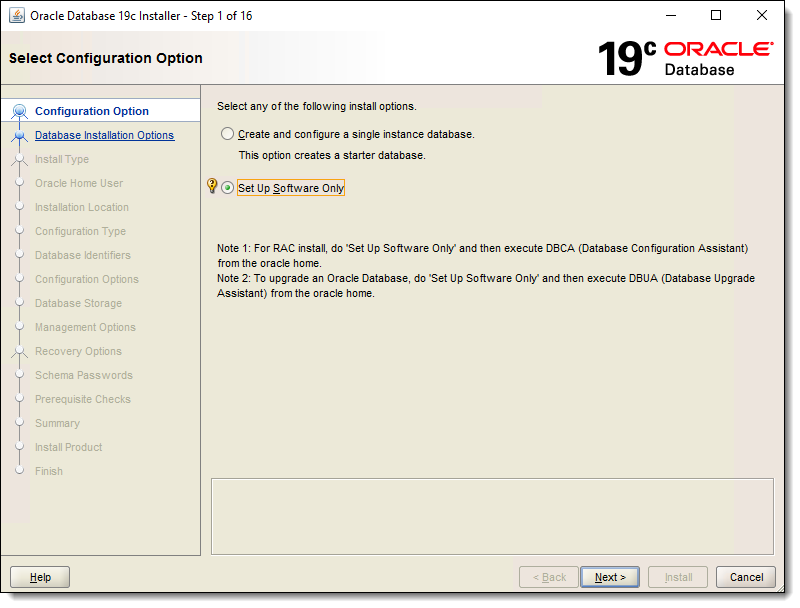This screenshot has width=800, height=608.
Task: Select the Create and configure single instance database option
Action: tap(227, 133)
